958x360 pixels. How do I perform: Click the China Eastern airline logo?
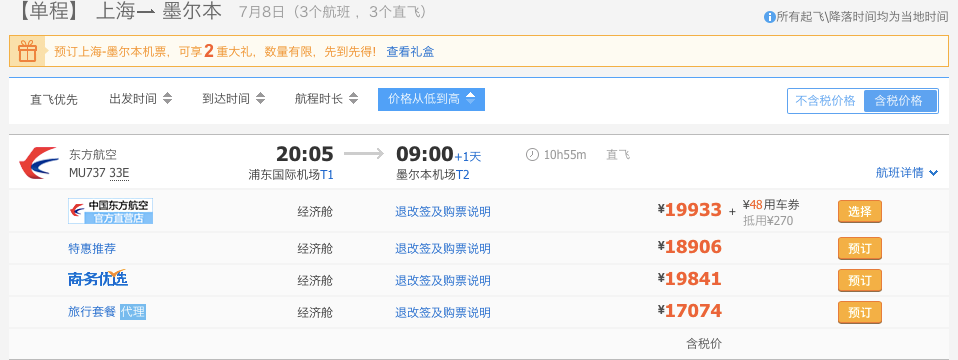click(x=38, y=164)
